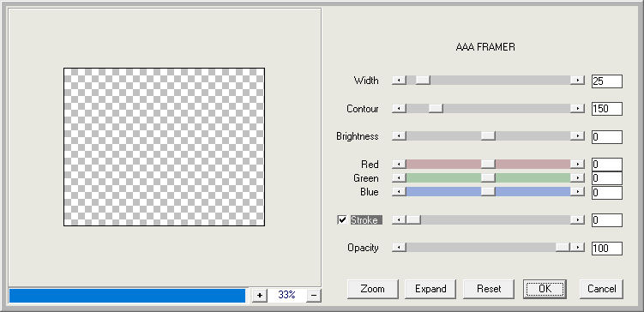
Task: Click the Opacity slider thumb
Action: click(563, 248)
